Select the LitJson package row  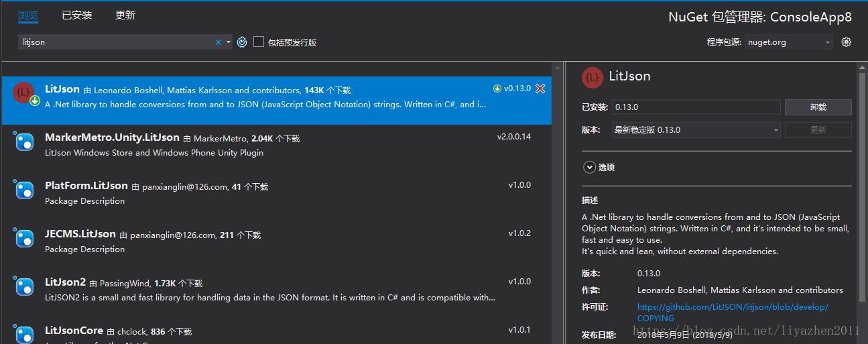[277, 101]
